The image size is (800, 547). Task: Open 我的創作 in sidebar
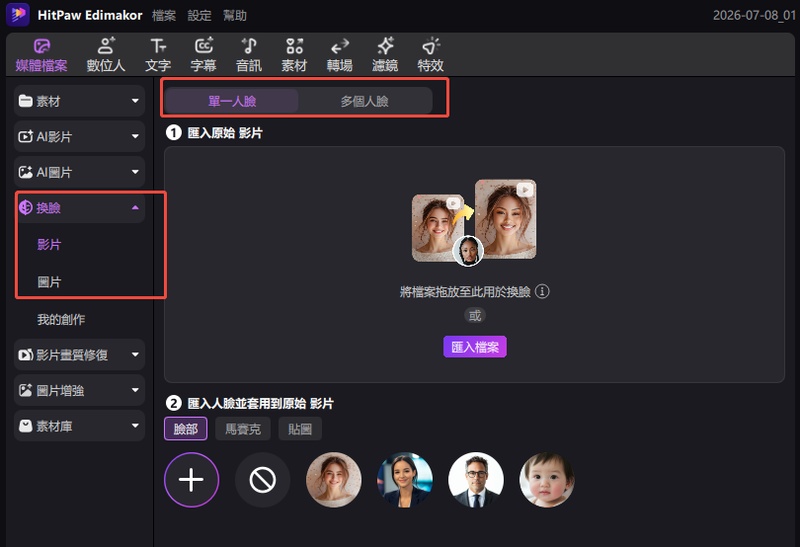tap(61, 319)
